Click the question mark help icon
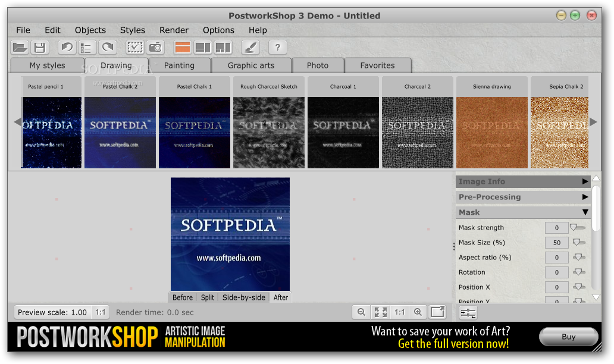 pos(278,48)
